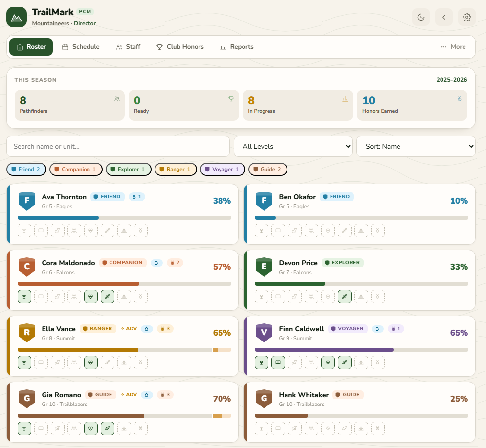The width and height of the screenshot is (486, 448).
Task: Click Ella Vance's completed sprout icon
Action: coord(24,363)
